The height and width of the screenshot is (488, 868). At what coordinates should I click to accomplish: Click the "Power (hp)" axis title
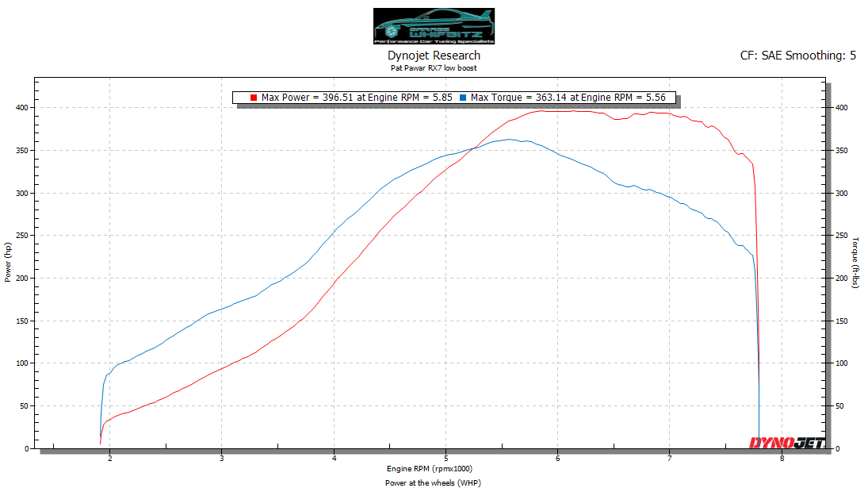tap(8, 262)
